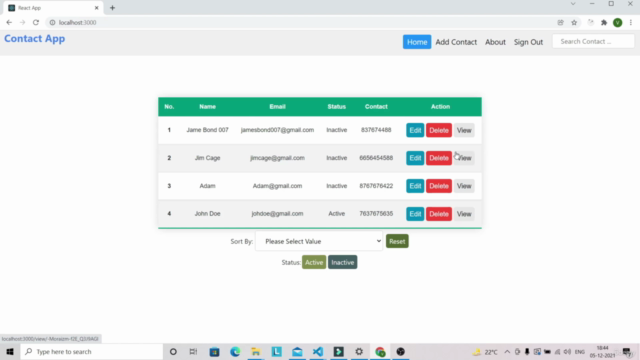This screenshot has width=640, height=360.
Task: Open File Explorer from taskbar
Action: [x=256, y=351]
